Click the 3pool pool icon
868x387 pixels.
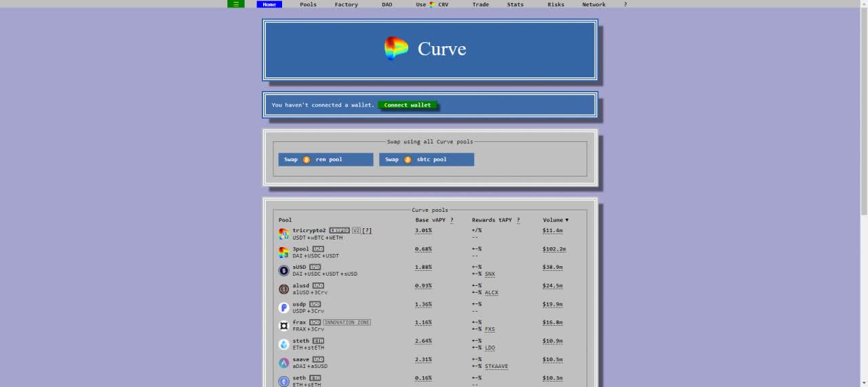click(x=284, y=252)
